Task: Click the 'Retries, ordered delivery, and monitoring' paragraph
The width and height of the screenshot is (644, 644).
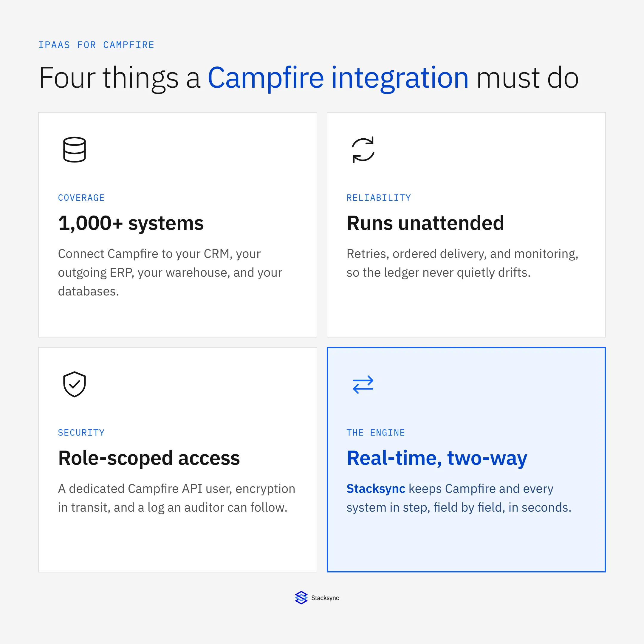Action: coord(462,263)
